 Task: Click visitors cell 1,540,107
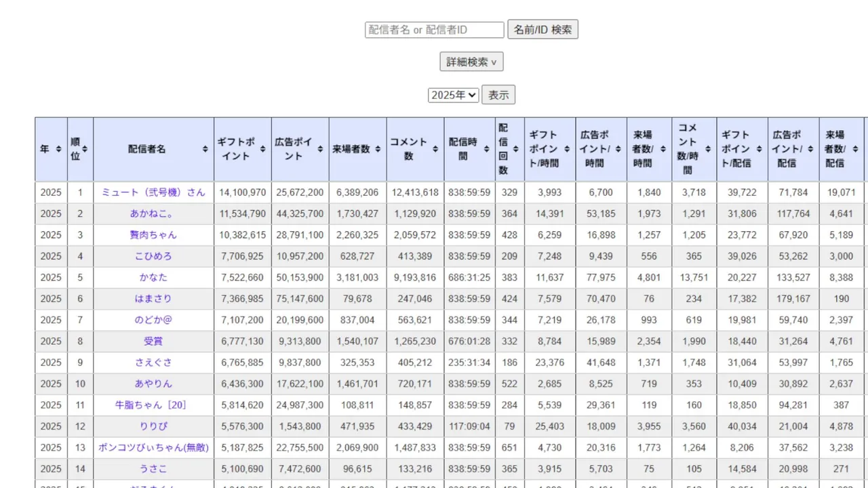click(x=358, y=341)
